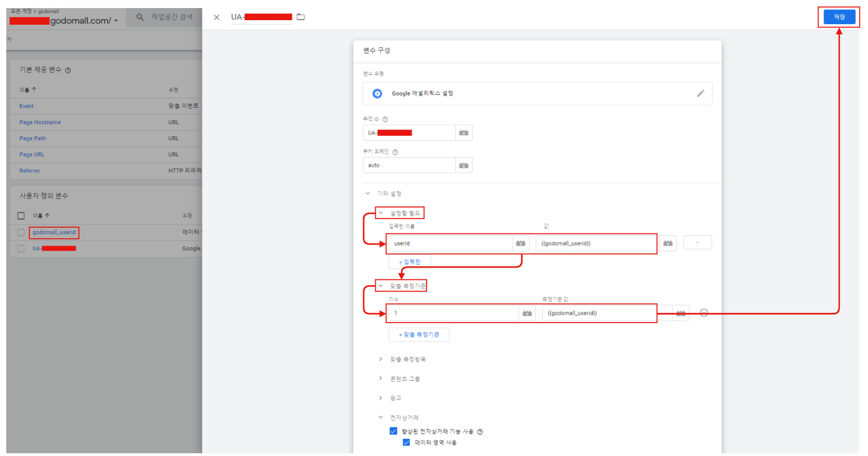
Task: Click the + 입력란 button
Action: pos(410,262)
